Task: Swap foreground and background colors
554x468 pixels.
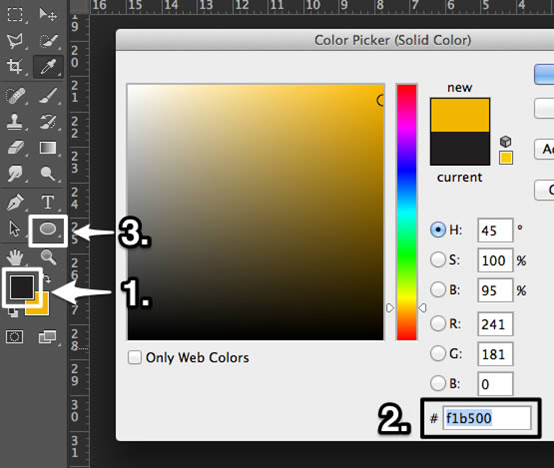Action: click(x=47, y=279)
